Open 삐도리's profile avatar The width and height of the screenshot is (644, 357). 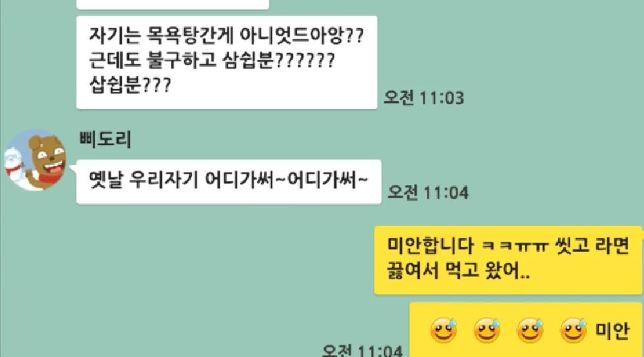(x=36, y=160)
